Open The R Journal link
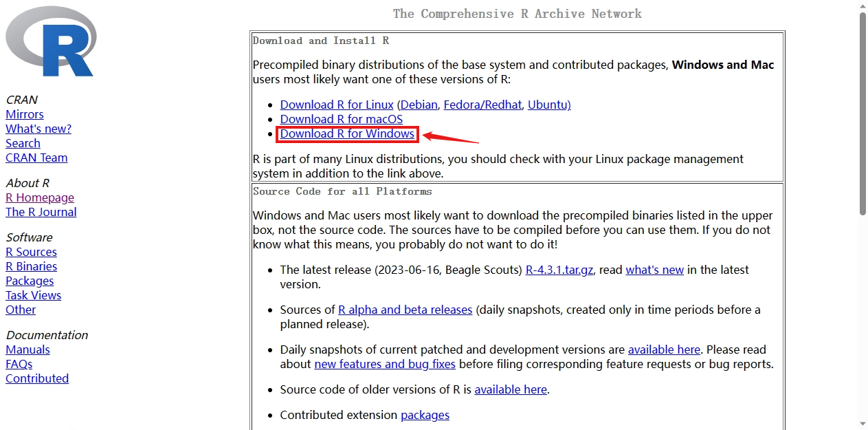This screenshot has width=868, height=430. [x=41, y=212]
